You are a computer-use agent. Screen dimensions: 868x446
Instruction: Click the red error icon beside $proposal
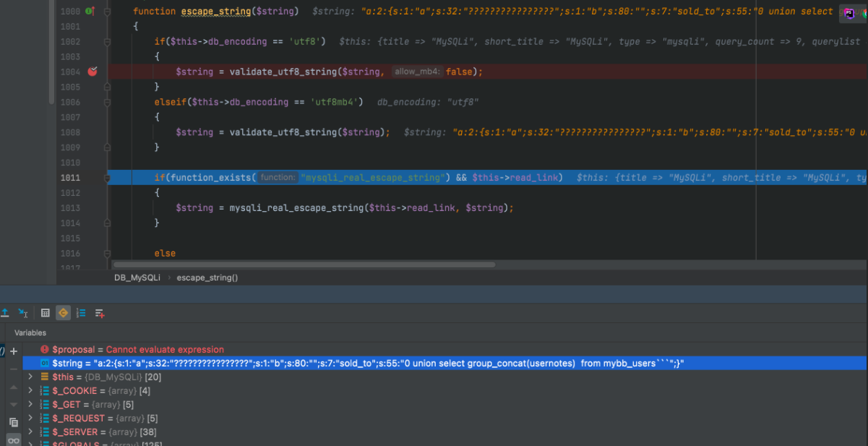(x=45, y=349)
